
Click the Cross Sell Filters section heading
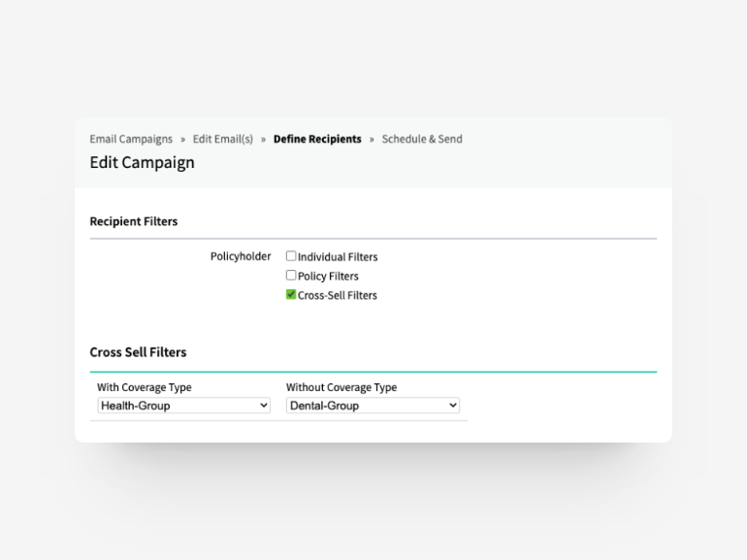coord(138,352)
